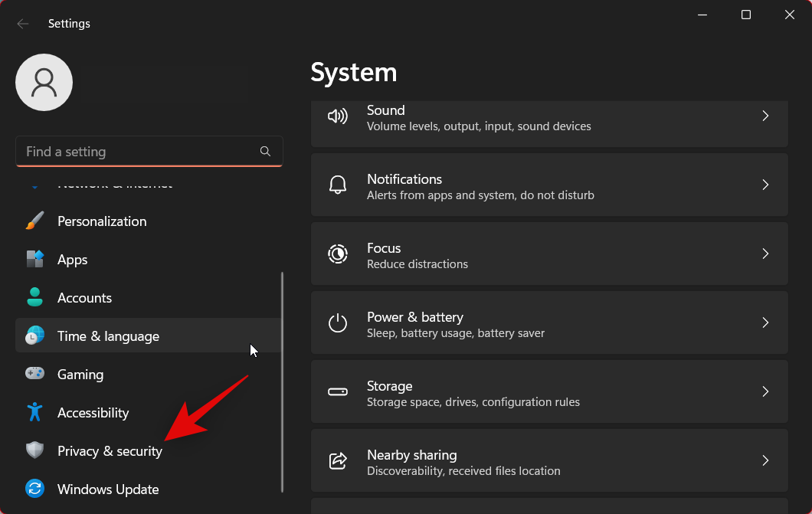Click the Power & battery icon
This screenshot has width=812, height=514.
(338, 323)
